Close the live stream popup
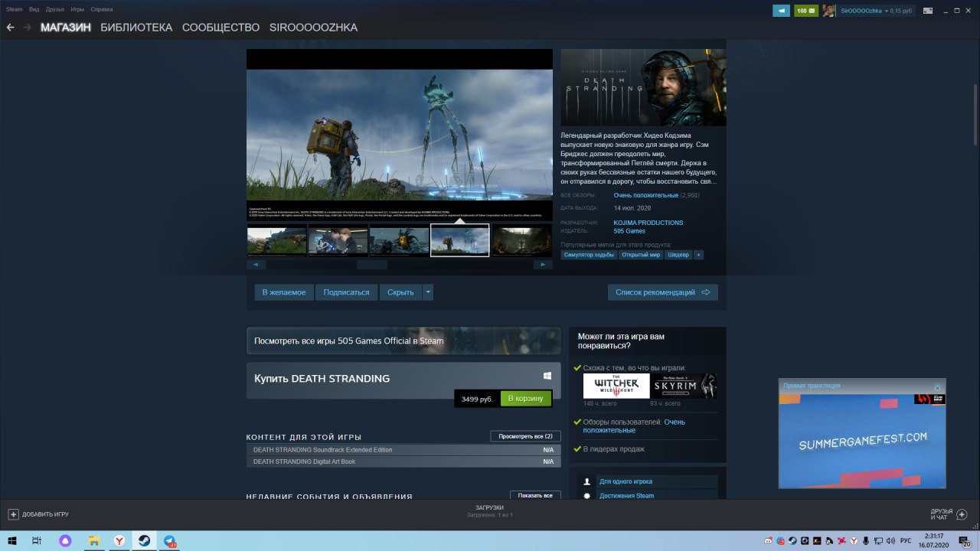The height and width of the screenshot is (551, 980). coord(937,387)
